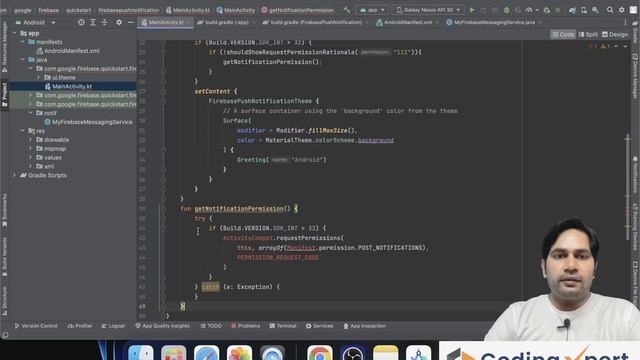Image resolution: width=640 pixels, height=360 pixels.
Task: Expand the drawable folder
Action: 30,140
